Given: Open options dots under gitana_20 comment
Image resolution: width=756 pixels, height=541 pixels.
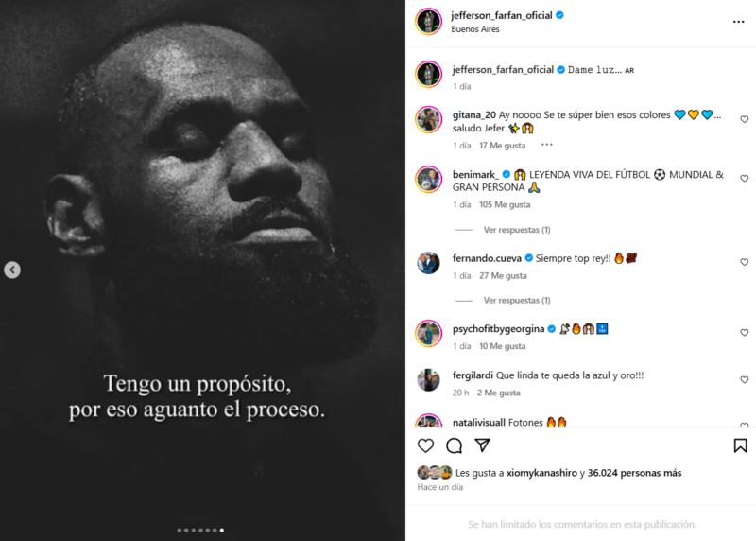Looking at the screenshot, I should pyautogui.click(x=546, y=145).
